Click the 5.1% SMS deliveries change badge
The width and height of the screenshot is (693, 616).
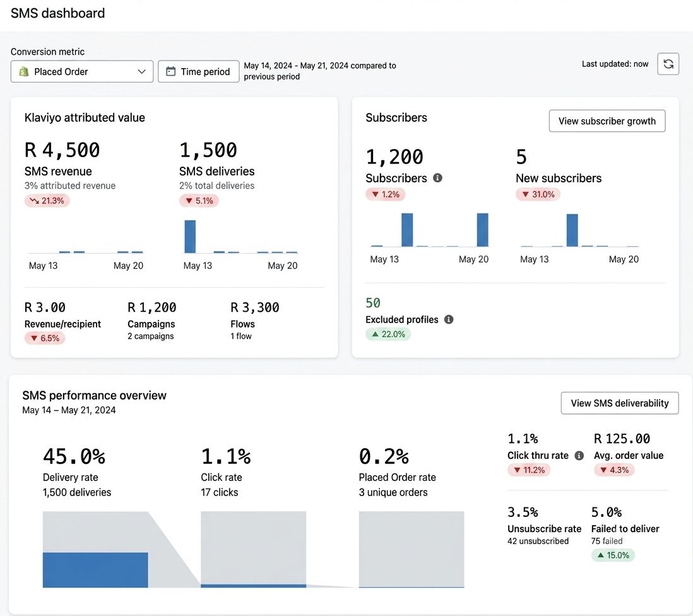point(199,201)
